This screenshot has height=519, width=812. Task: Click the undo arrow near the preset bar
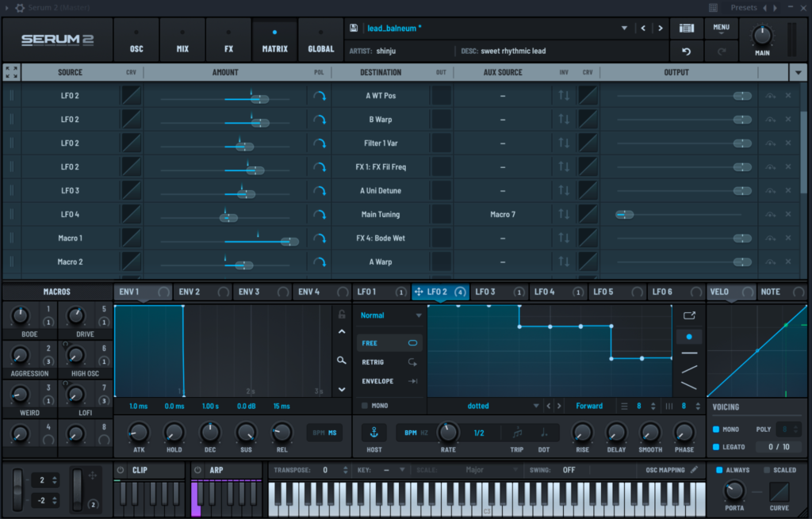tap(686, 51)
